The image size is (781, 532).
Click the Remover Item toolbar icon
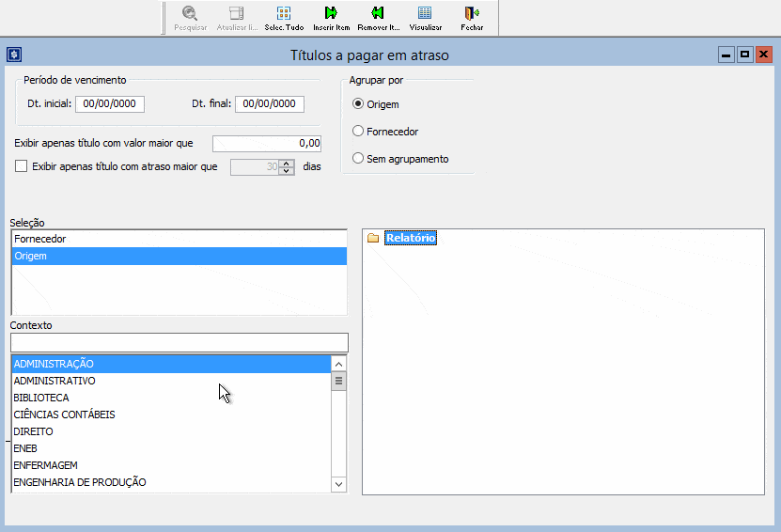(378, 13)
